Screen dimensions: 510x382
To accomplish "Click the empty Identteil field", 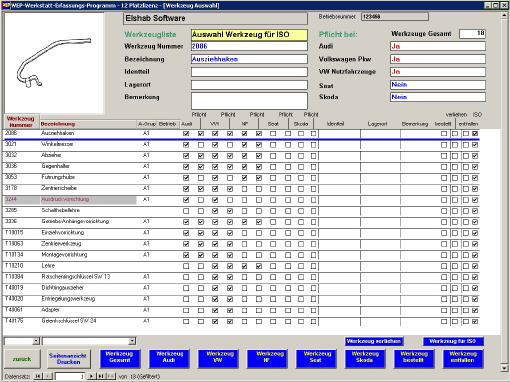I will [x=249, y=72].
